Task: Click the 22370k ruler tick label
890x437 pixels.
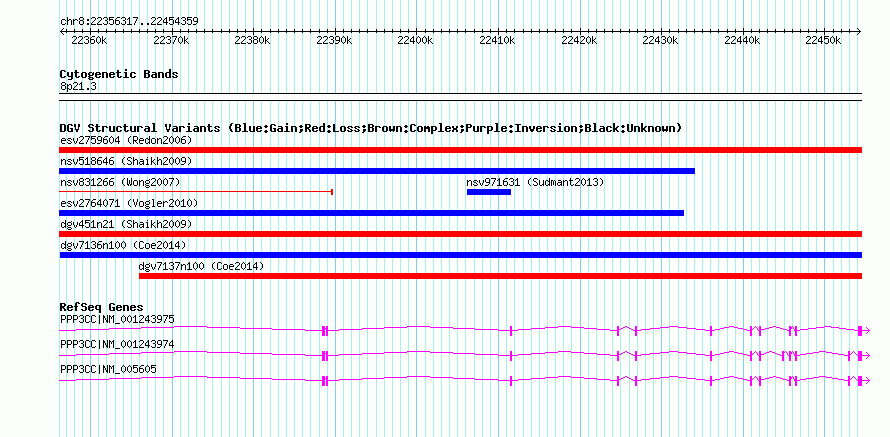Action: tap(171, 41)
